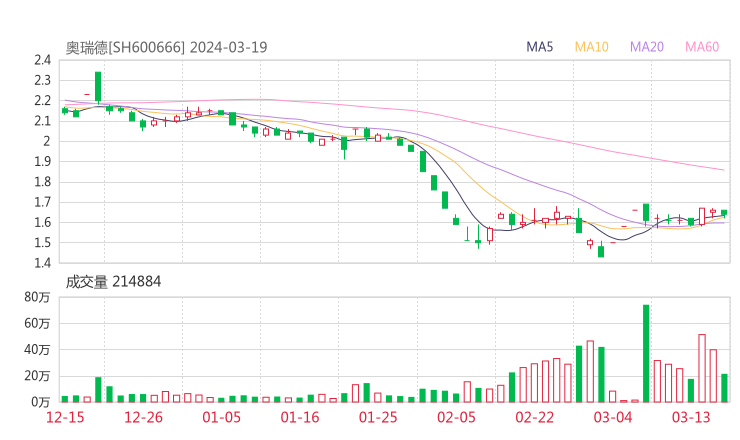Click the 02-22 date axis label
Viewport: 740px width, 440px height.
pos(534,417)
